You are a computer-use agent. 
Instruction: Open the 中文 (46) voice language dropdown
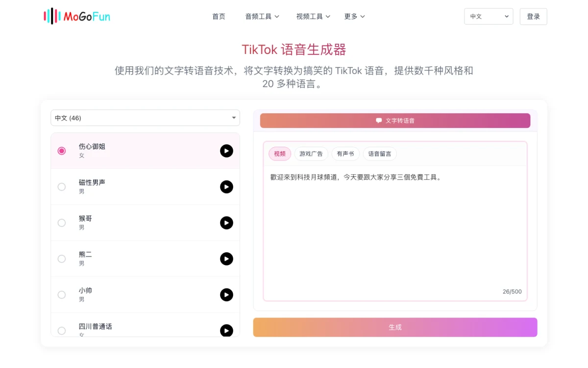point(146,118)
